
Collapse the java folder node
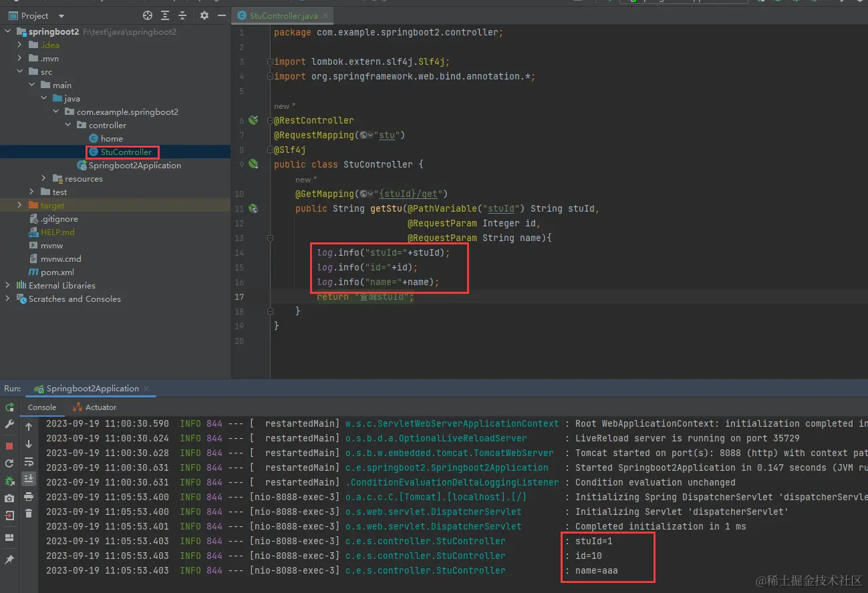click(44, 98)
